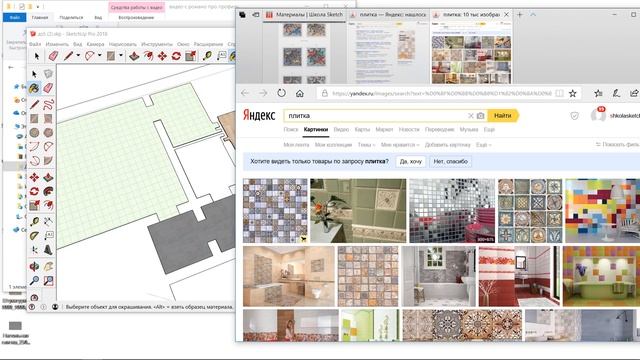Choose the Follow Me tool in left palette
640x360 pixels.
pos(48,191)
